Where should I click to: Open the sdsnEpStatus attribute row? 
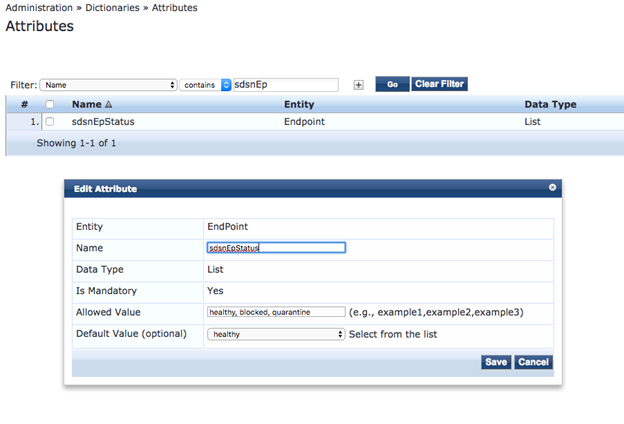(x=103, y=122)
